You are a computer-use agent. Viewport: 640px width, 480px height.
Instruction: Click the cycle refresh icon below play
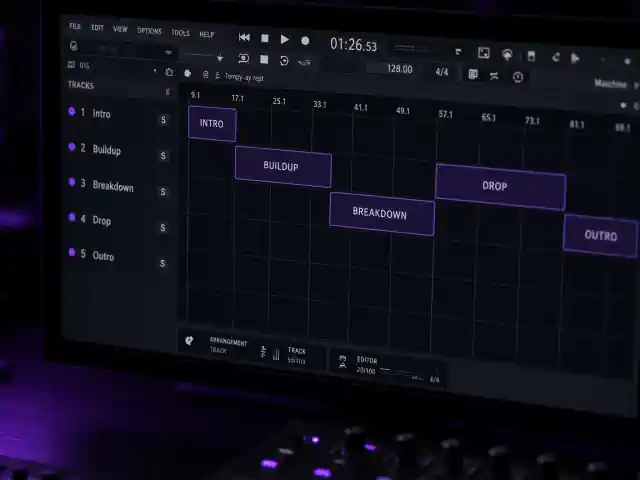(x=284, y=61)
